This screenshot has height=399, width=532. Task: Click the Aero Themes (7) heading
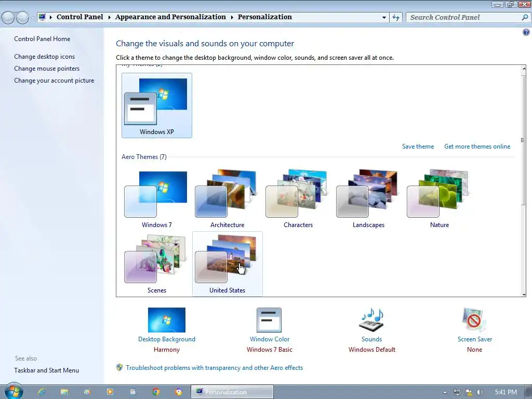point(144,157)
